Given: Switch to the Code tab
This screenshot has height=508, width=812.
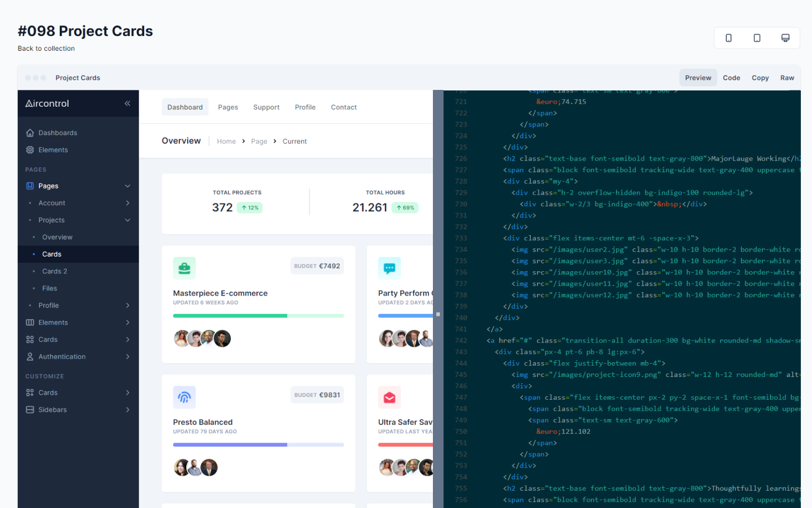Looking at the screenshot, I should pyautogui.click(x=731, y=77).
